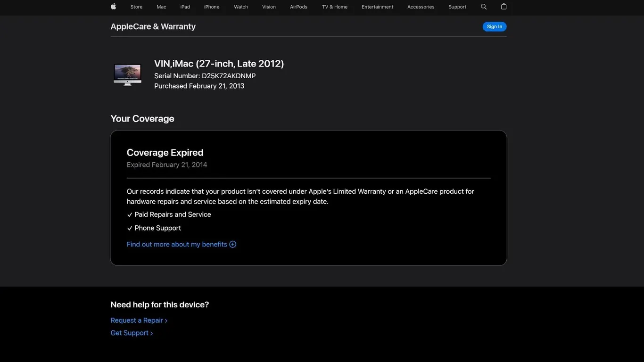Open the iPhone menu
Viewport: 644px width, 362px height.
[212, 7]
